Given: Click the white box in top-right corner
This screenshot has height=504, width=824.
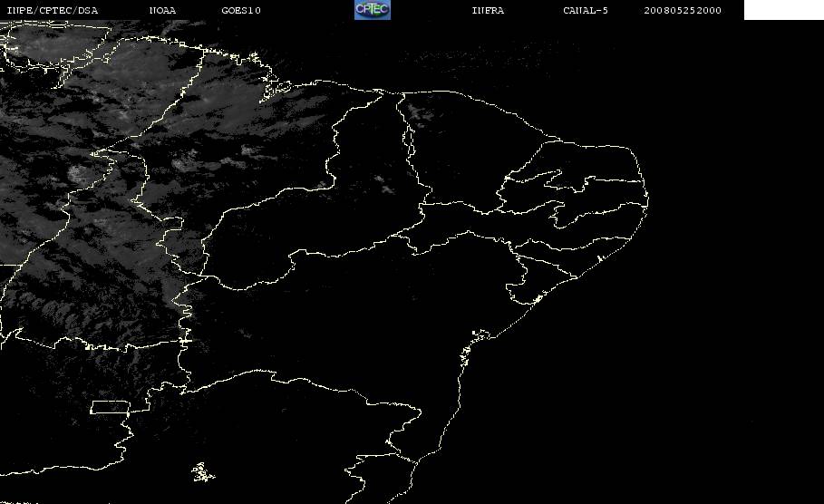Looking at the screenshot, I should tap(784, 10).
